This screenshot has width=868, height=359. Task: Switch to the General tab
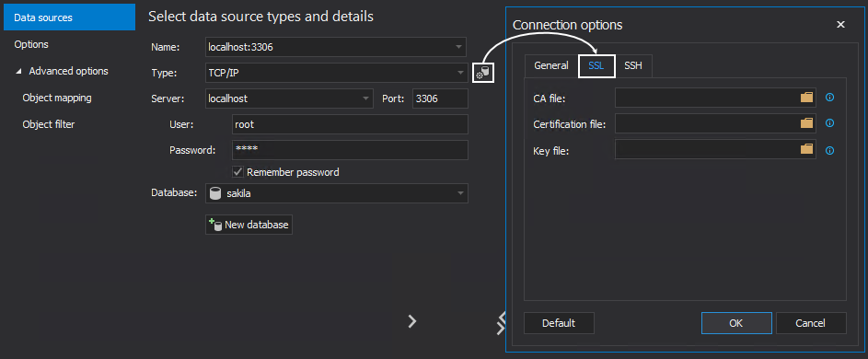550,65
